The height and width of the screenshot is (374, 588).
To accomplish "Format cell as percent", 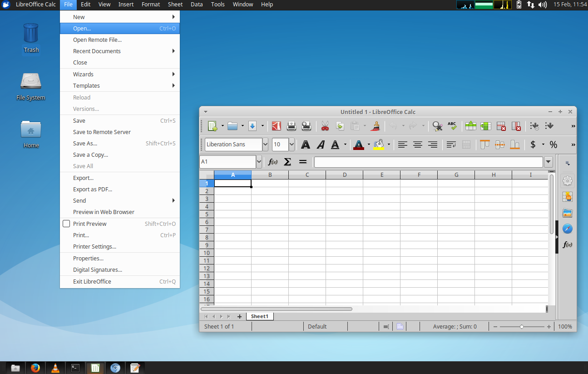I will 553,145.
